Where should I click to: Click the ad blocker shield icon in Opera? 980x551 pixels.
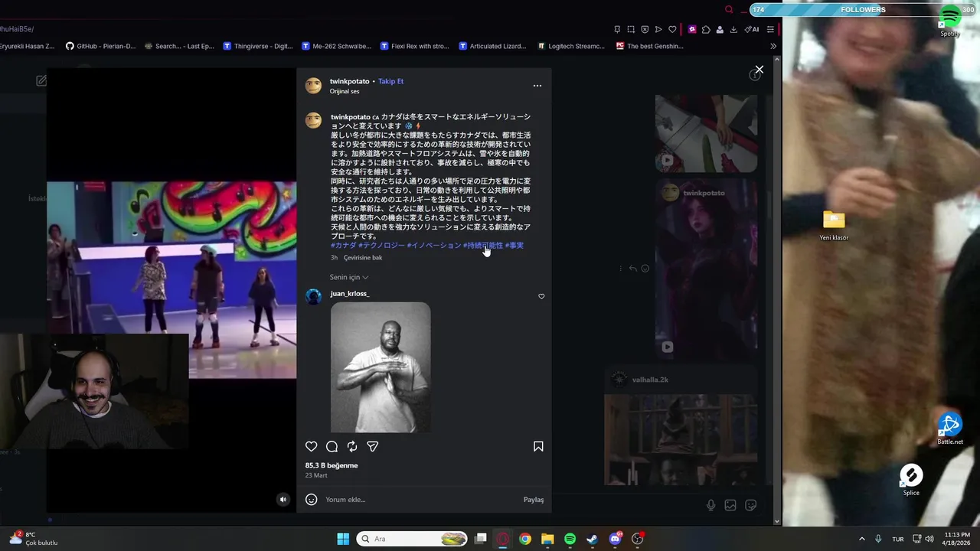pyautogui.click(x=645, y=29)
